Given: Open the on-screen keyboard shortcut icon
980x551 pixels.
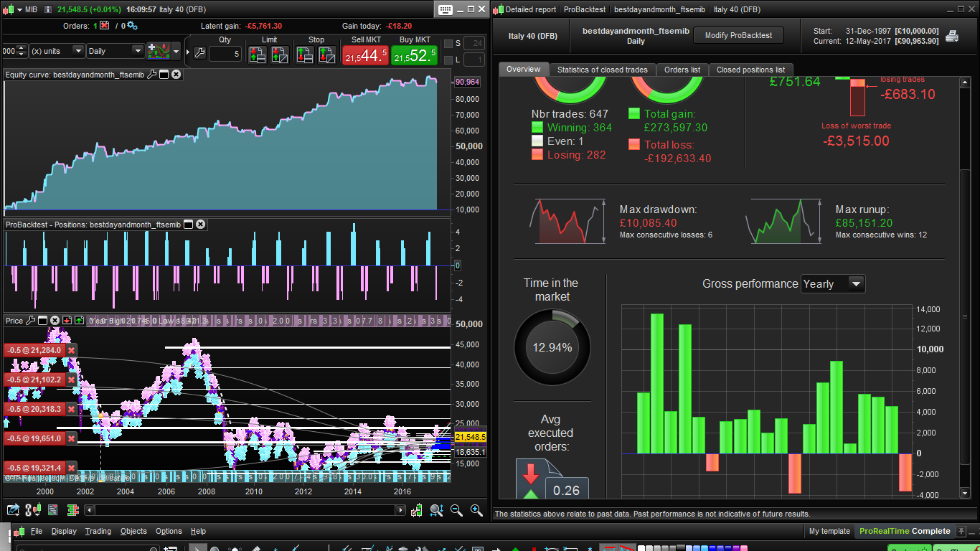Looking at the screenshot, I should pos(444,9).
